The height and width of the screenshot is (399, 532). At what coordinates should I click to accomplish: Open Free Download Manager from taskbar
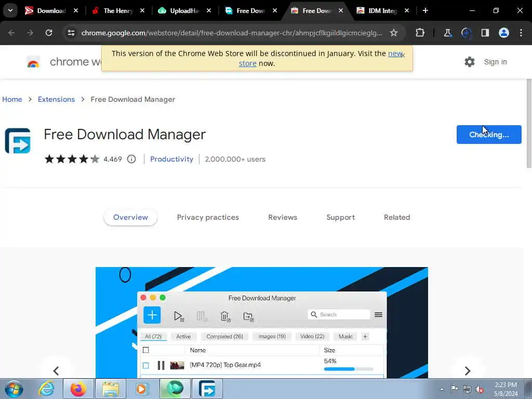pos(207,389)
